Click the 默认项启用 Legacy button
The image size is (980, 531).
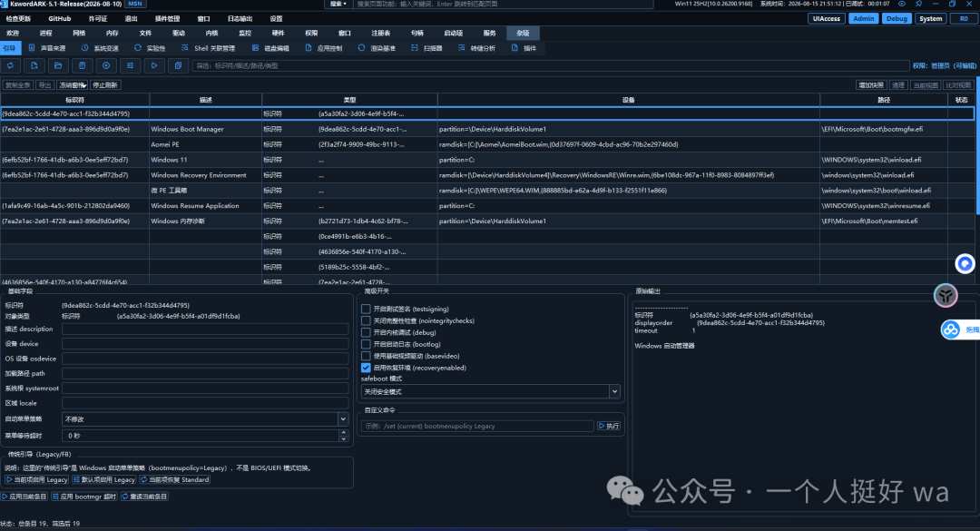coord(103,479)
